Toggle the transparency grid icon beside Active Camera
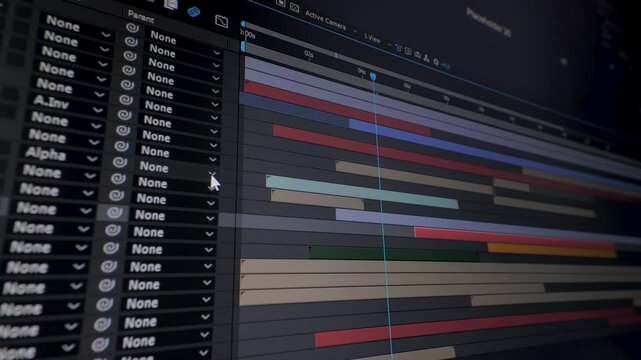 coord(294,7)
